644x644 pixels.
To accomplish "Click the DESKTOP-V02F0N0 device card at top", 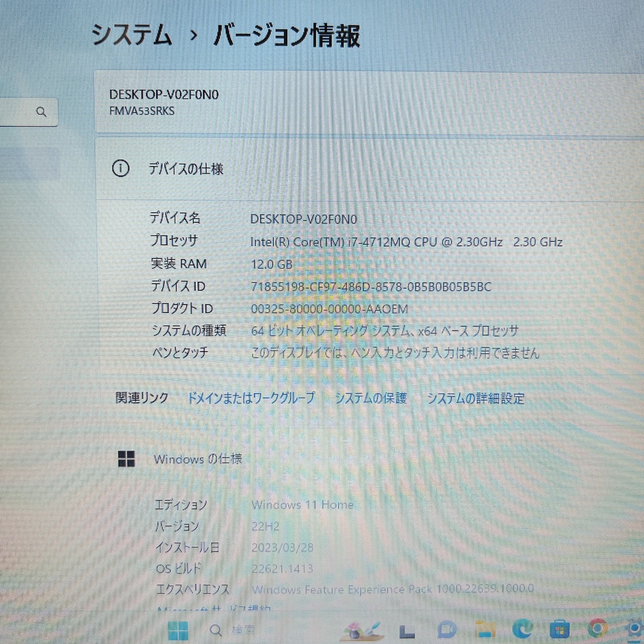I will point(369,103).
